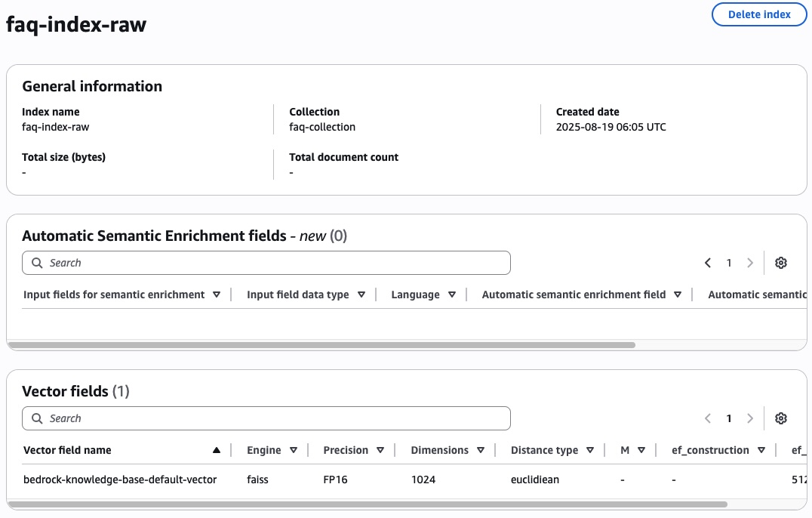Sort by Distance type column

pos(590,450)
